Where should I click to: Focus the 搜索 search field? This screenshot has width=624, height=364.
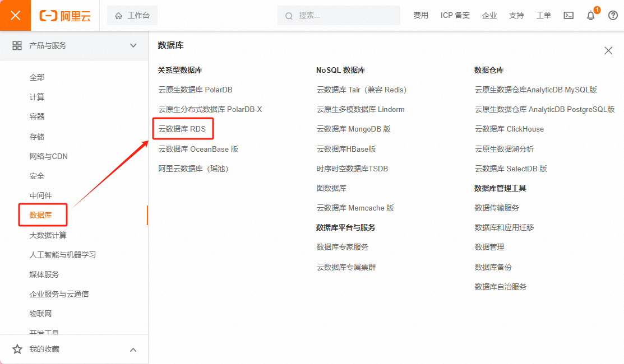339,16
